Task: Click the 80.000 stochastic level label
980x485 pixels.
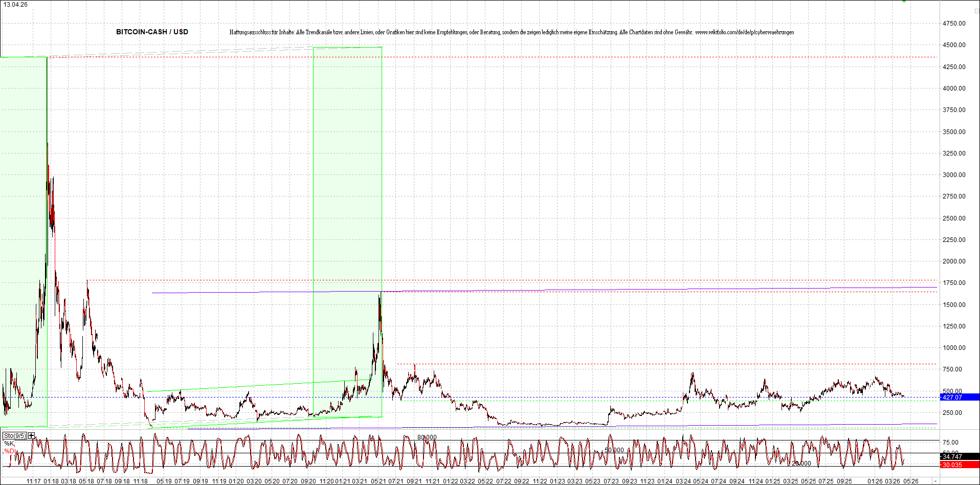Action: [x=427, y=437]
